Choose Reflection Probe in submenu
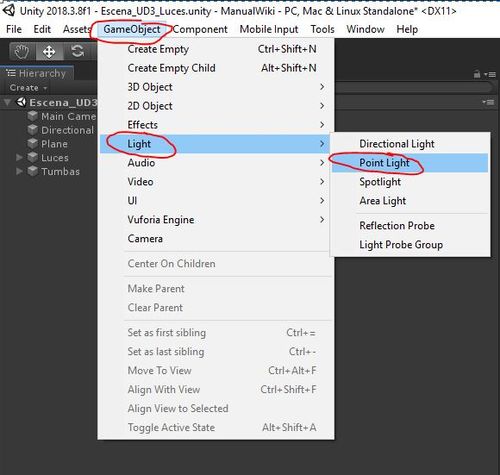The image size is (500, 475). 410,226
